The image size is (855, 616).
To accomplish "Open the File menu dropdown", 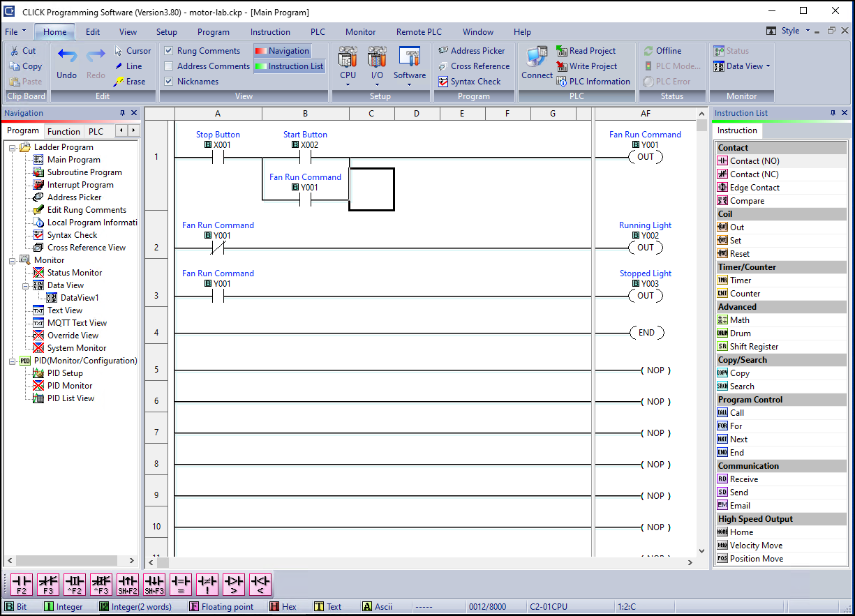I will click(x=13, y=31).
